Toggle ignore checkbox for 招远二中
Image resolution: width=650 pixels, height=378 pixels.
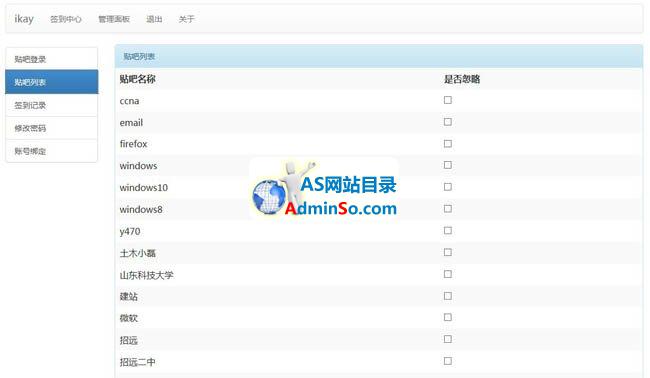tap(448, 361)
